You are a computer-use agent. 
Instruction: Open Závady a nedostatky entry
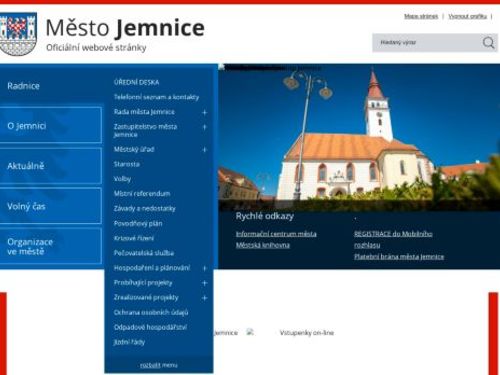(x=145, y=209)
